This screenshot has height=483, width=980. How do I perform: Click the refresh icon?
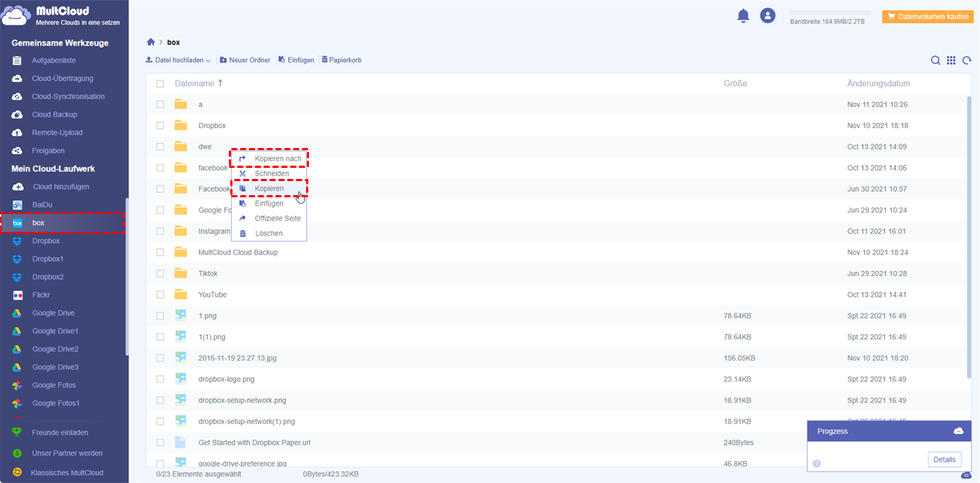[967, 60]
